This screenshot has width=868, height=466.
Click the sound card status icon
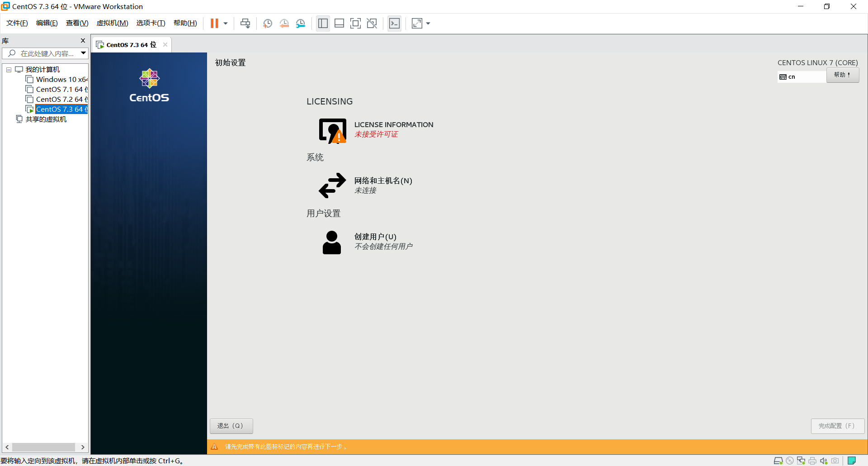tap(823, 461)
